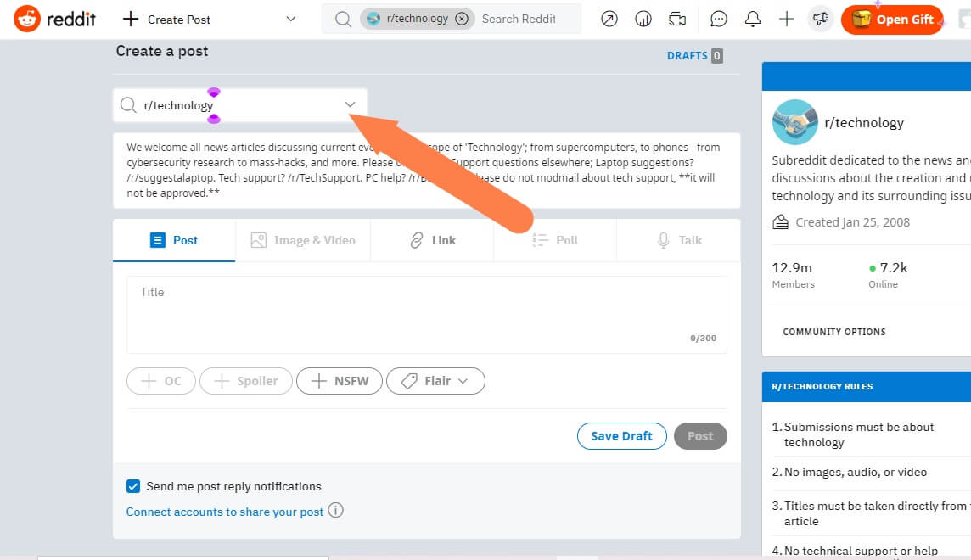This screenshot has height=560, width=971.
Task: Open Reddit Live video icon
Action: pyautogui.click(x=676, y=19)
